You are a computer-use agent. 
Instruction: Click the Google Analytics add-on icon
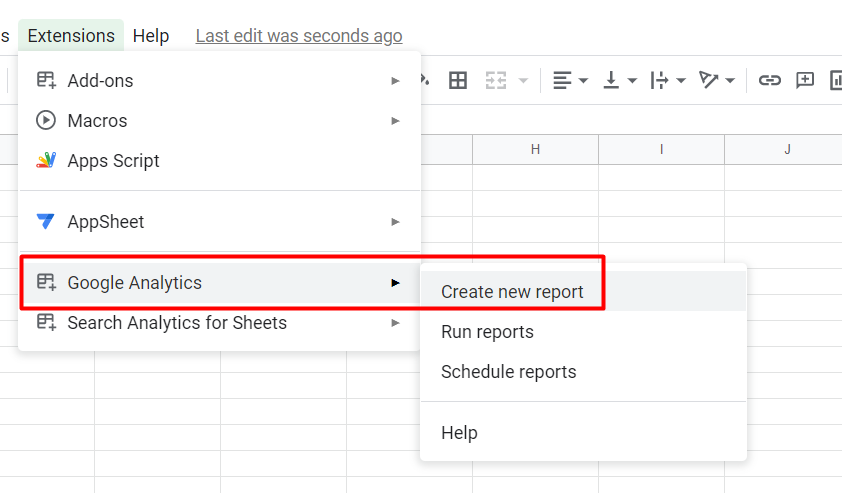46,282
